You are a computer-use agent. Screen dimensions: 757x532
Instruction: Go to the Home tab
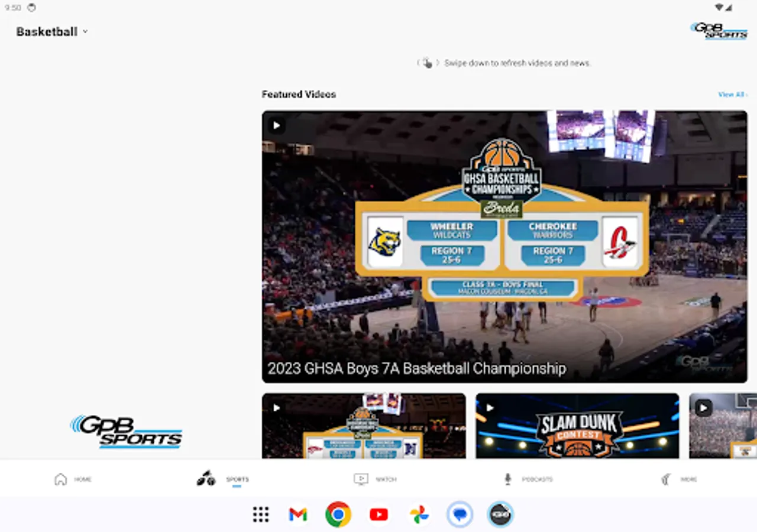(x=73, y=479)
